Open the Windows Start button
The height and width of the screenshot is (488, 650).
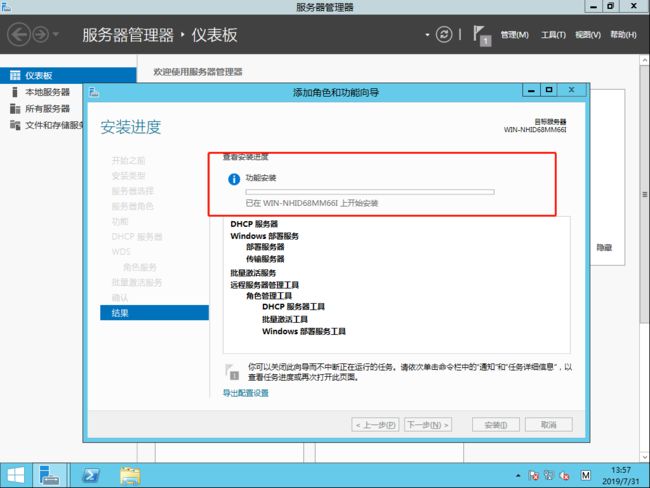(16, 475)
